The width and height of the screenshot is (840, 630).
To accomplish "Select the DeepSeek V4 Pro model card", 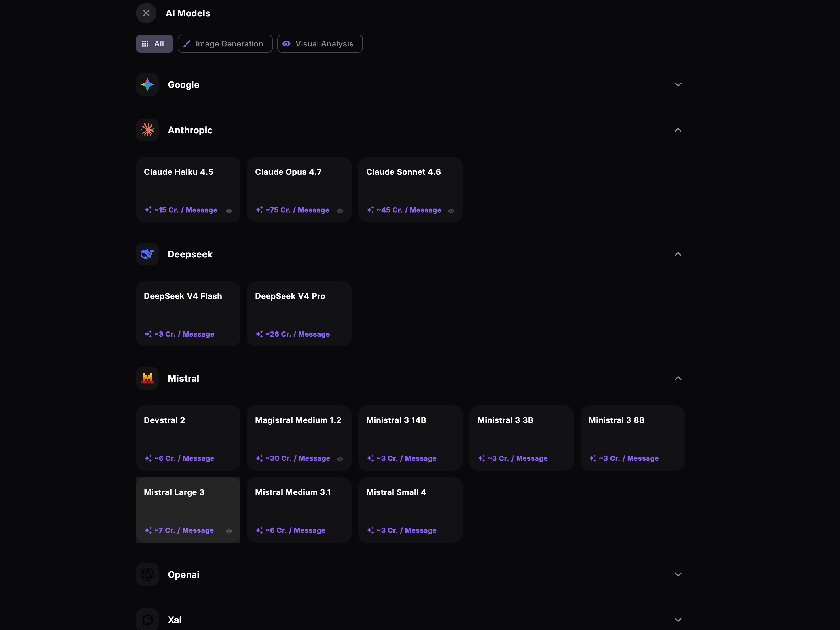I will point(299,314).
